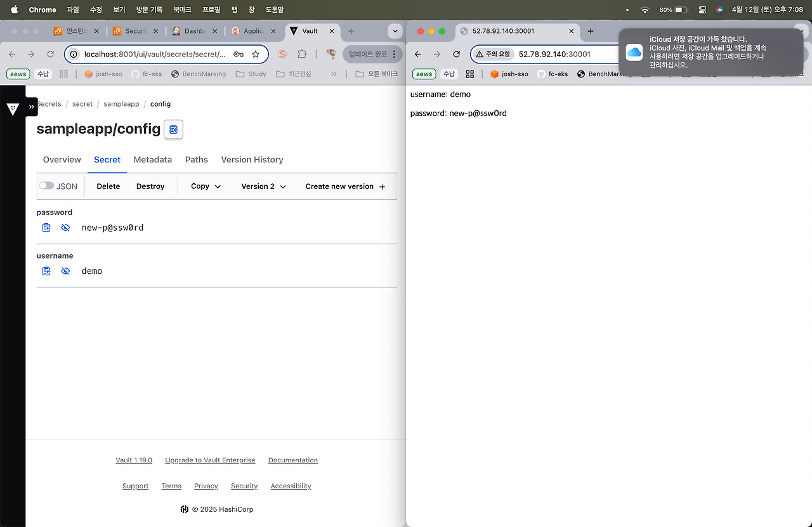Open the Vault 1.19.0 link
812x527 pixels.
coord(134,460)
